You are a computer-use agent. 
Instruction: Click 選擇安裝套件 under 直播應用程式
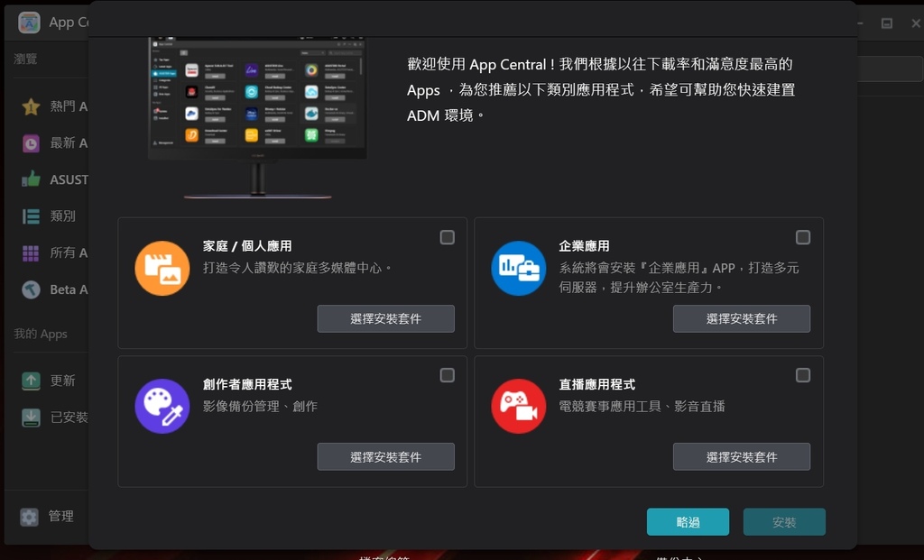pos(742,456)
